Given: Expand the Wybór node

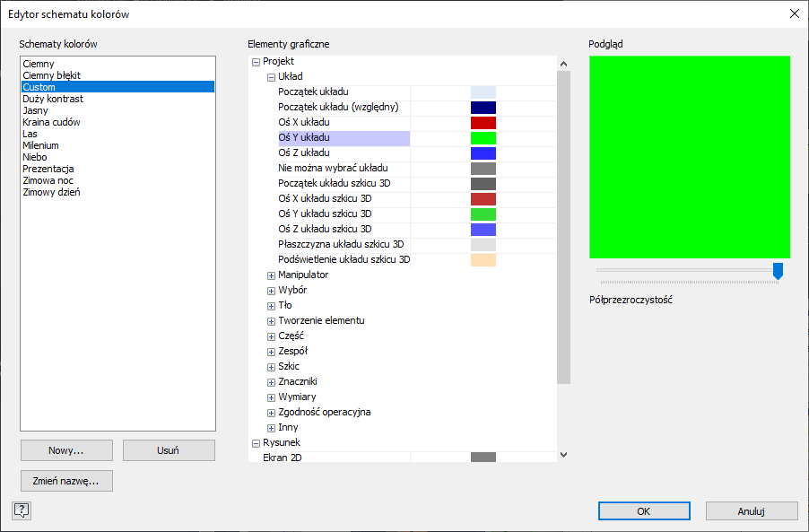Looking at the screenshot, I should pos(271,291).
